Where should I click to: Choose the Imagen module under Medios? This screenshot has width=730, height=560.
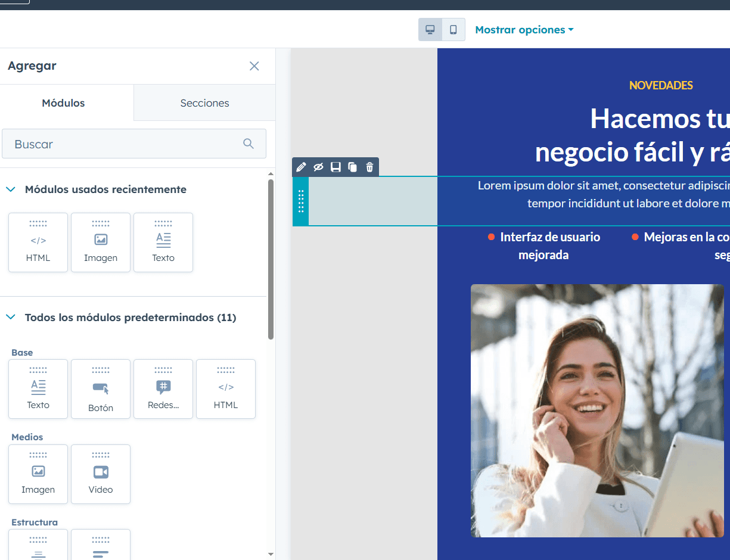38,474
